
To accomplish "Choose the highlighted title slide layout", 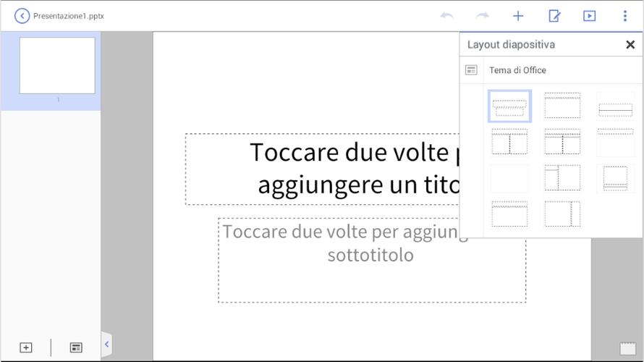I will 509,106.
